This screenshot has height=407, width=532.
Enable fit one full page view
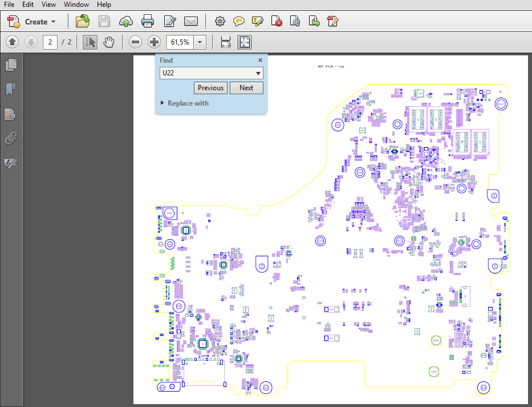(244, 42)
